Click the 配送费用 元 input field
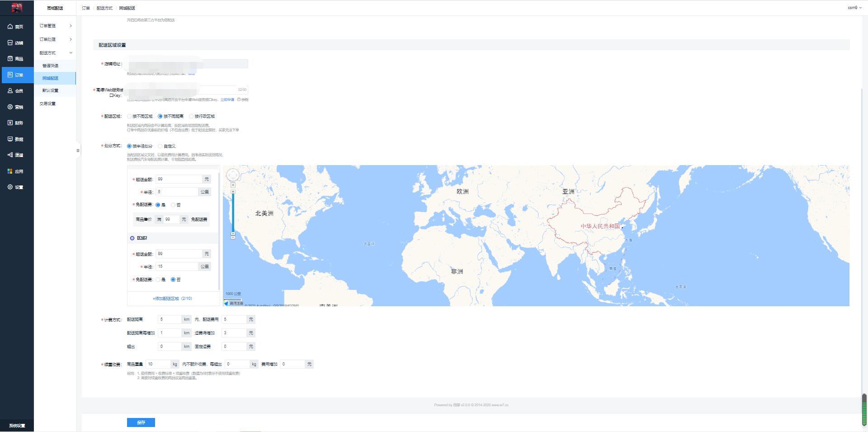Image resolution: width=868 pixels, height=432 pixels. [x=234, y=319]
